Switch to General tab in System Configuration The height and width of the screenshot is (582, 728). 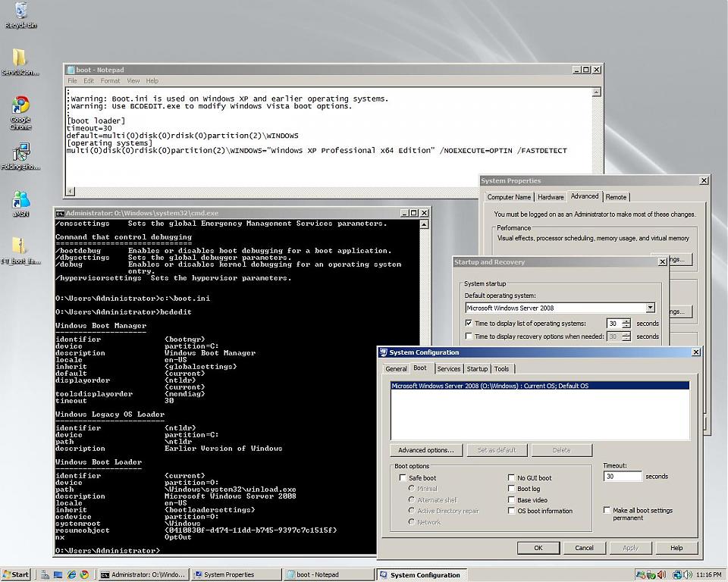[x=396, y=369]
